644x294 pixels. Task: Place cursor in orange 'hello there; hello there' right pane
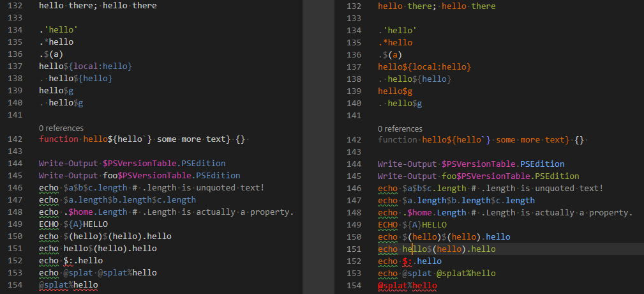pyautogui.click(x=437, y=6)
